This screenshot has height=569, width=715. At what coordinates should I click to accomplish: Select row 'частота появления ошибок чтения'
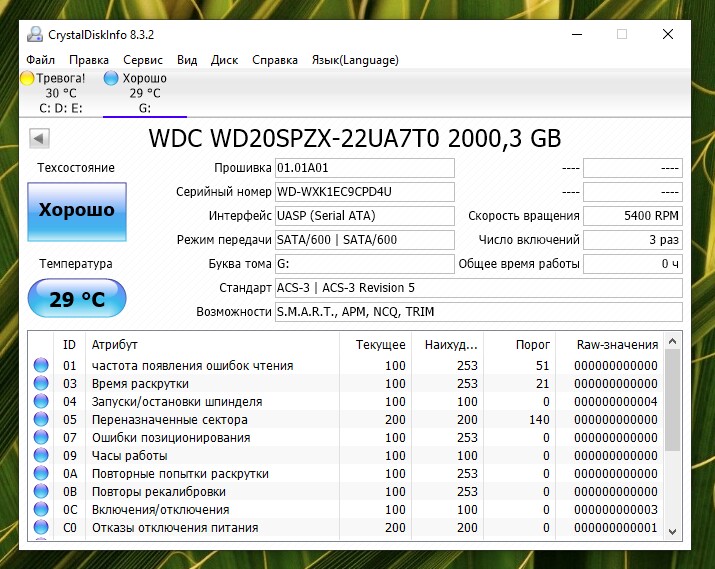pyautogui.click(x=347, y=365)
